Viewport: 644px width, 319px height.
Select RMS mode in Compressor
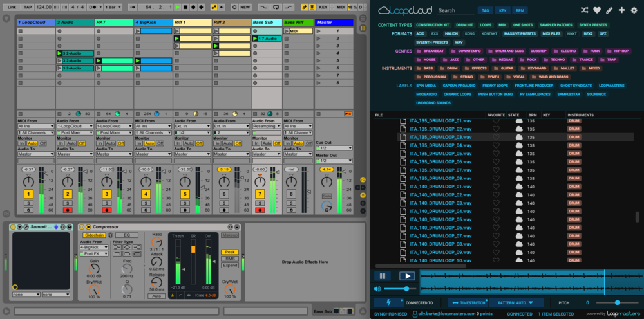(230, 259)
